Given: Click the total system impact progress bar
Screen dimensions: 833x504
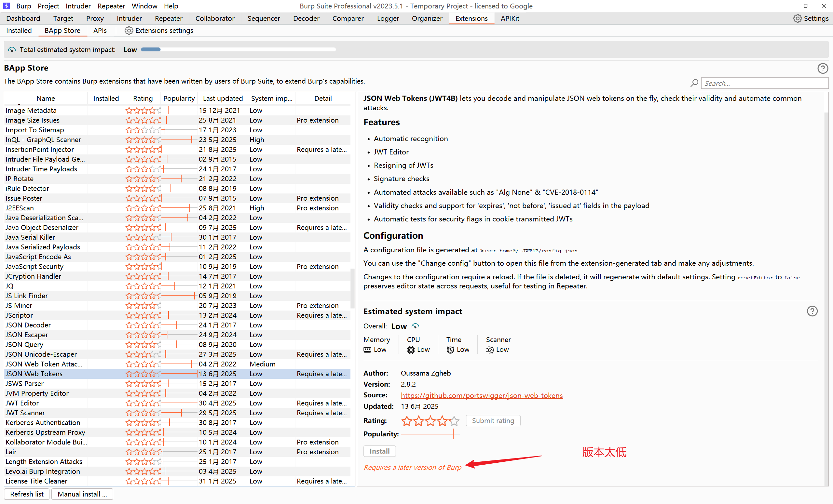Looking at the screenshot, I should click(238, 50).
